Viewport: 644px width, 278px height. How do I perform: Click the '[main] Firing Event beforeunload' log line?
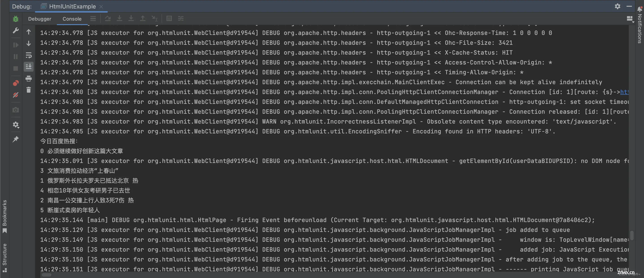point(318,220)
